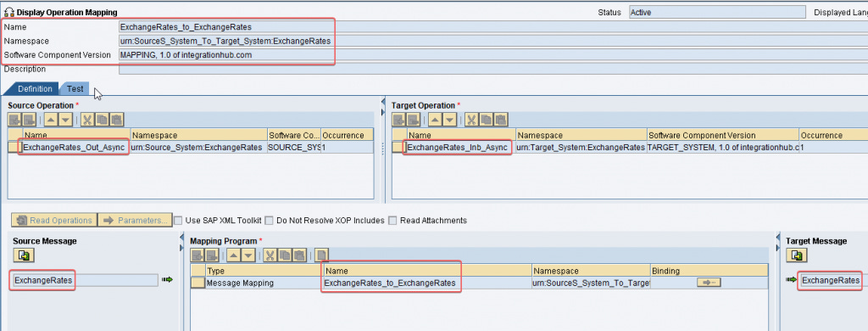Click SOURCE_SYS software component cell

tap(294, 148)
